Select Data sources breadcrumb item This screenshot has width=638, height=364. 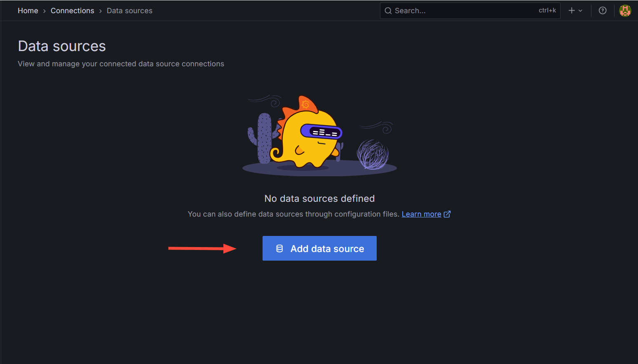(129, 10)
